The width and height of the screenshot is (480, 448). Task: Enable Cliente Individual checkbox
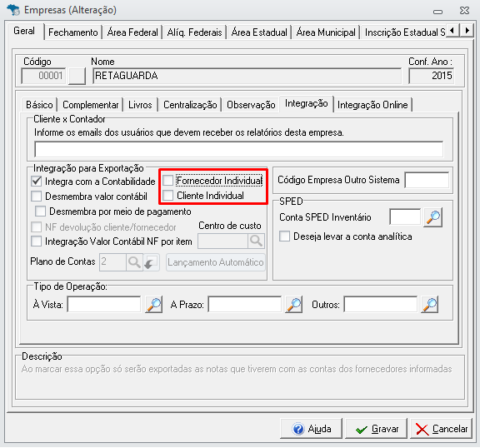(x=167, y=196)
